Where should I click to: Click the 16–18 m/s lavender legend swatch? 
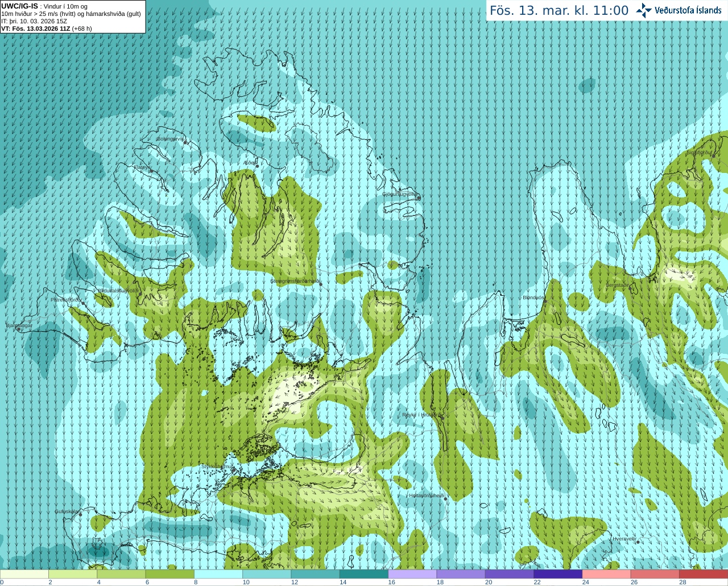tap(412, 574)
